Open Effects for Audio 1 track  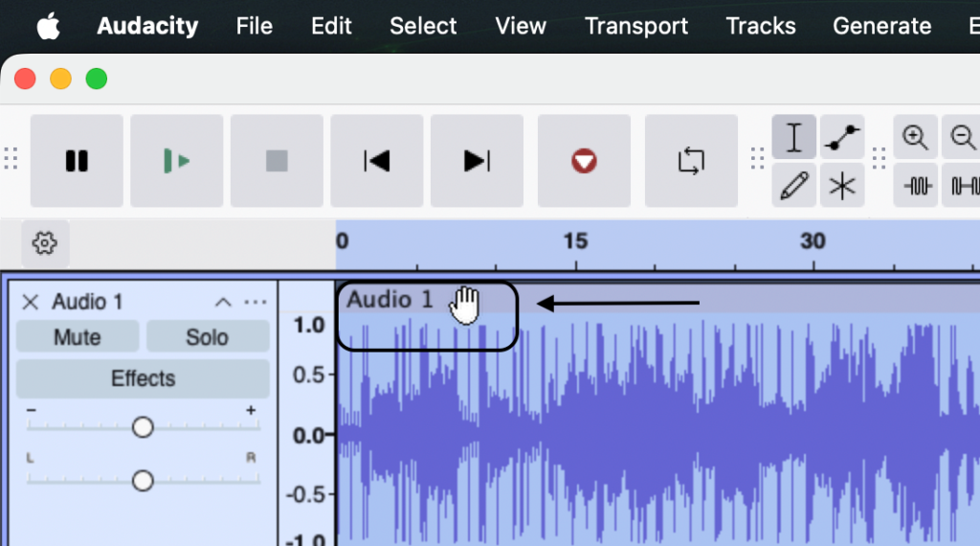tap(143, 378)
